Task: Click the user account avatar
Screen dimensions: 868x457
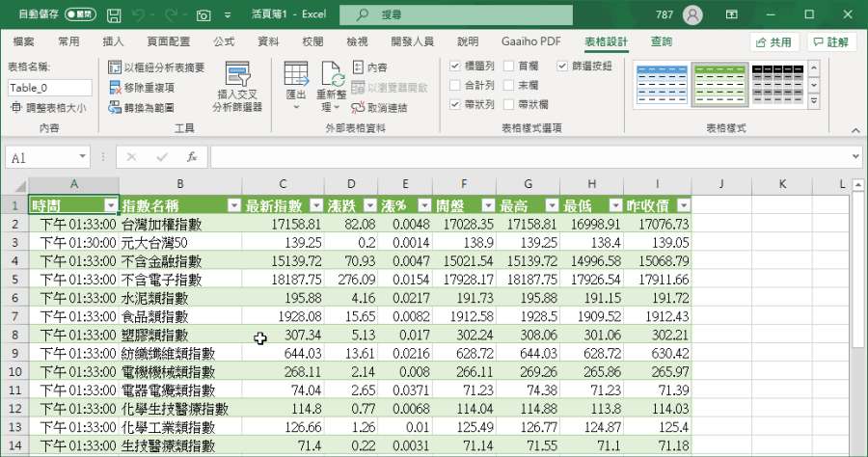Action: [692, 14]
